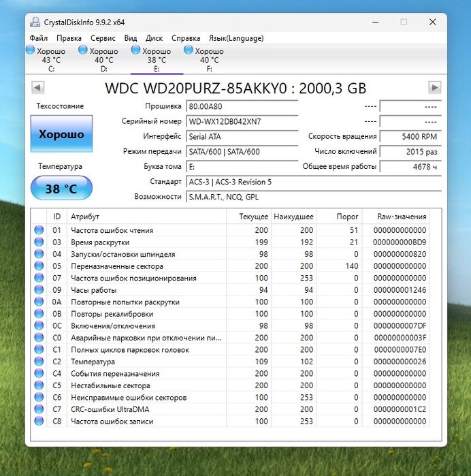
Task: Select drive E: status orb at 38 °C
Action: pyautogui.click(x=135, y=50)
